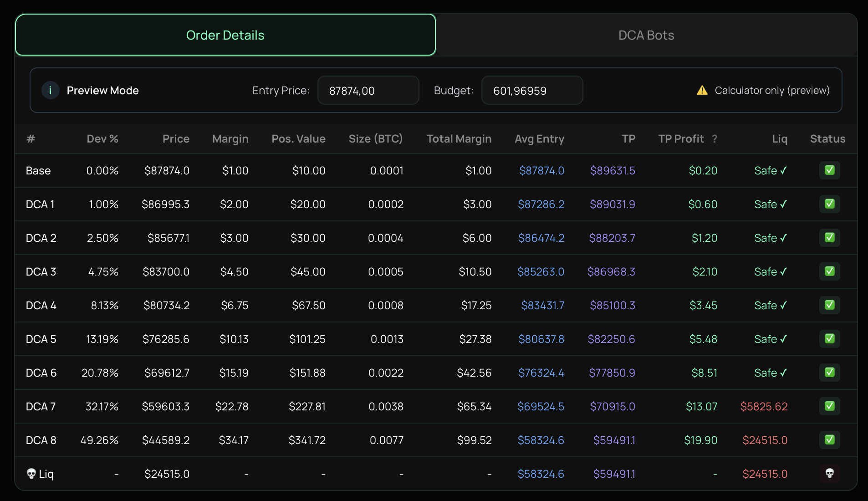Click the DCA 7 liquidation price $5825.62

(x=764, y=407)
